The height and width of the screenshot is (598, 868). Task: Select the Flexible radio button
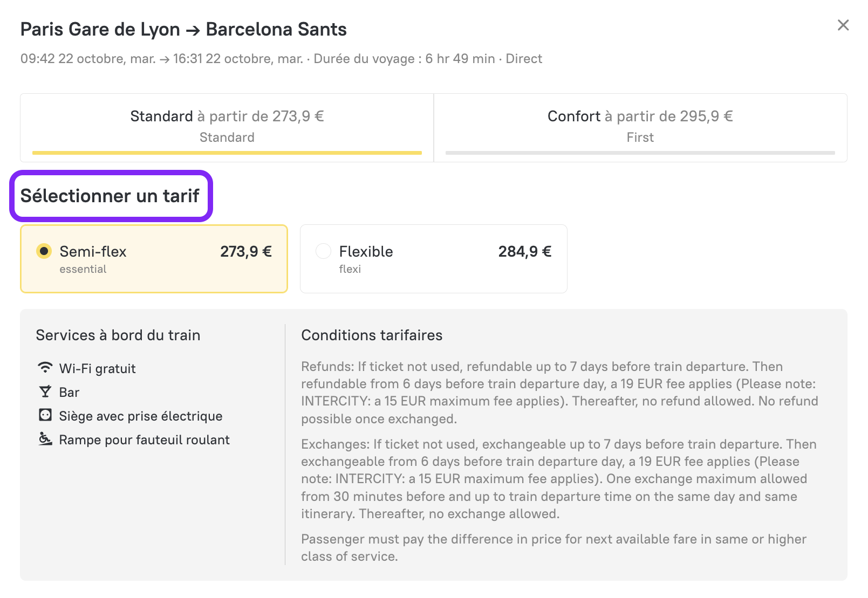click(x=323, y=251)
